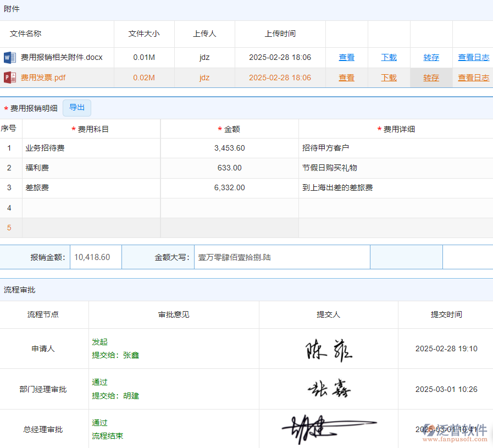
Task: Click the PDF icon beside 费用发票.pdf
Action: (x=9, y=78)
